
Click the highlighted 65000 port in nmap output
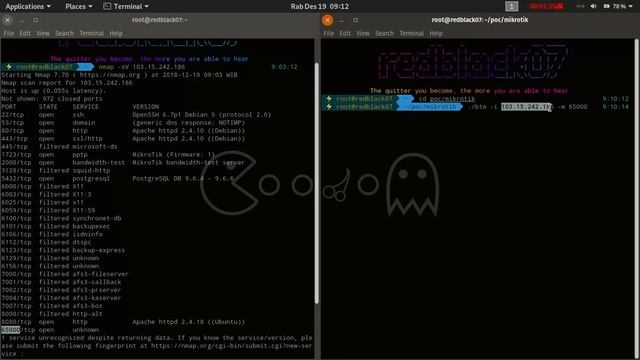(11, 330)
